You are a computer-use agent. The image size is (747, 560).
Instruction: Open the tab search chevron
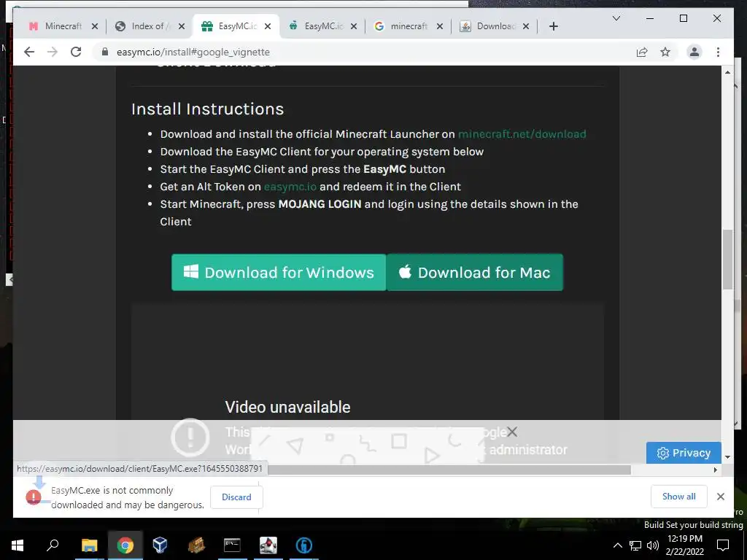616,18
